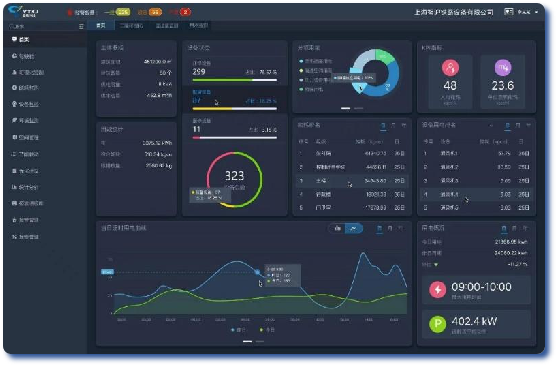This screenshot has width=557, height=365.
Task: Click the peak period text 09:00-10:00
Action: click(481, 287)
